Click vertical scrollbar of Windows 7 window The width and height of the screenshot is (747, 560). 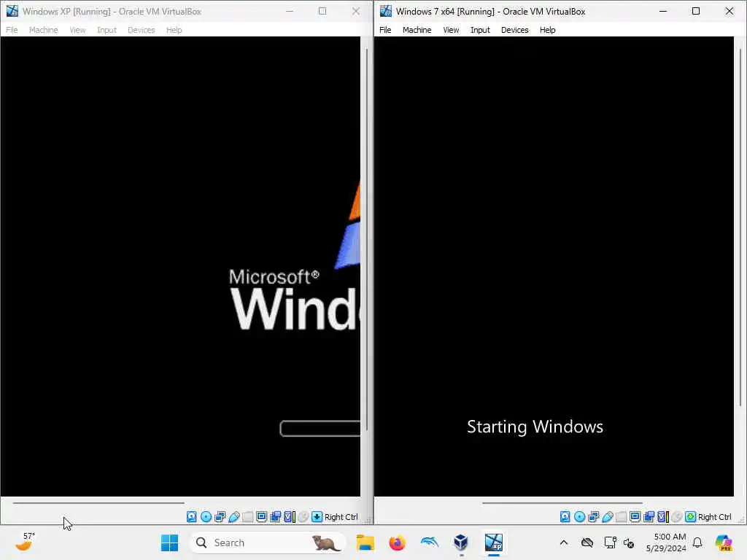[x=740, y=227]
